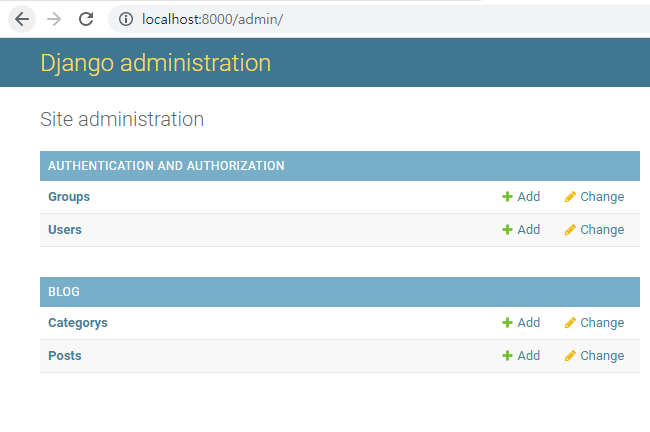Click the green plus icon for Posts
This screenshot has height=432, width=650.
pyautogui.click(x=507, y=356)
